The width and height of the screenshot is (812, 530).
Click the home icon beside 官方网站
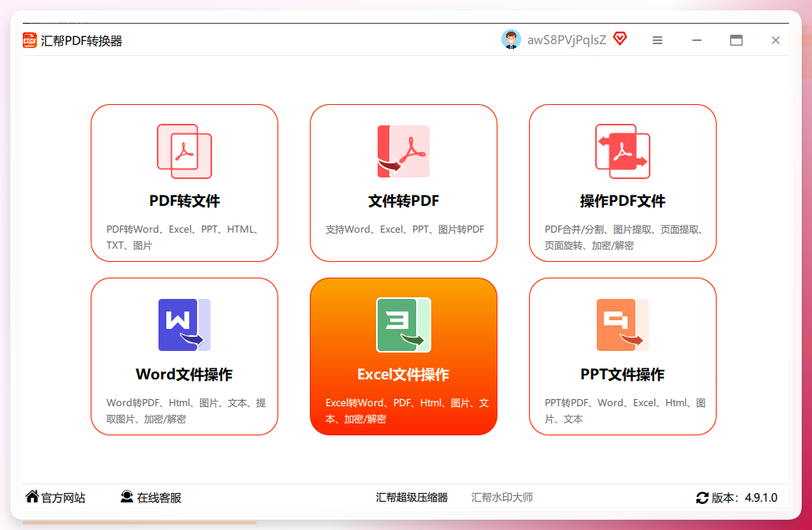tap(32, 496)
